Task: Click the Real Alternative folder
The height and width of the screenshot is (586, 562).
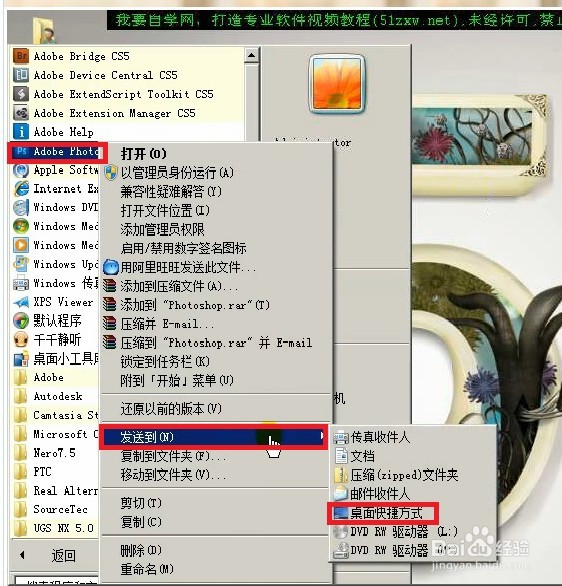Action: point(55,490)
